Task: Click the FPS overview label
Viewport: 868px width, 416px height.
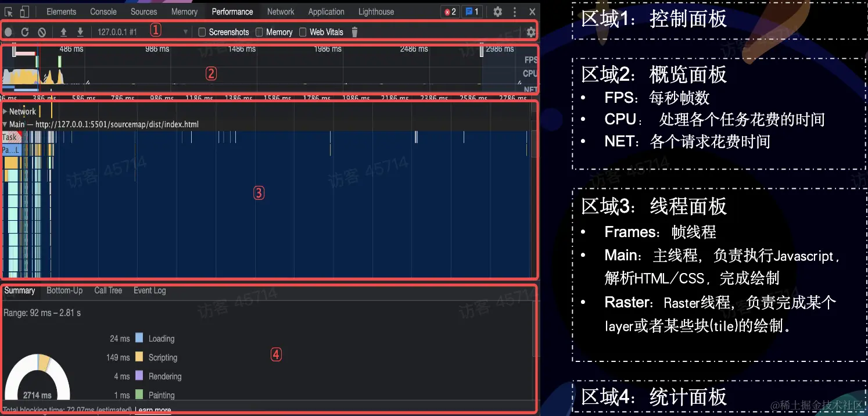Action: pyautogui.click(x=530, y=60)
